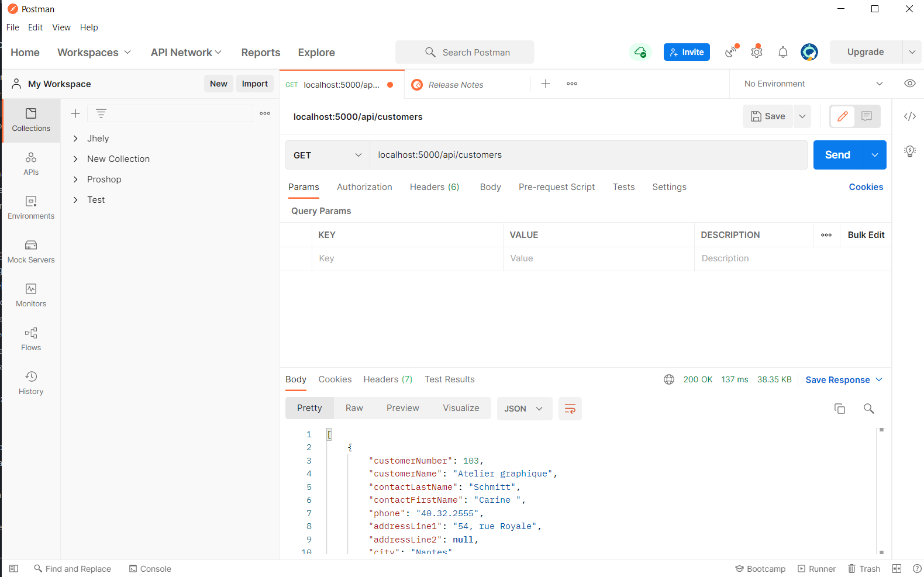Click the filter collections icon

click(x=101, y=113)
